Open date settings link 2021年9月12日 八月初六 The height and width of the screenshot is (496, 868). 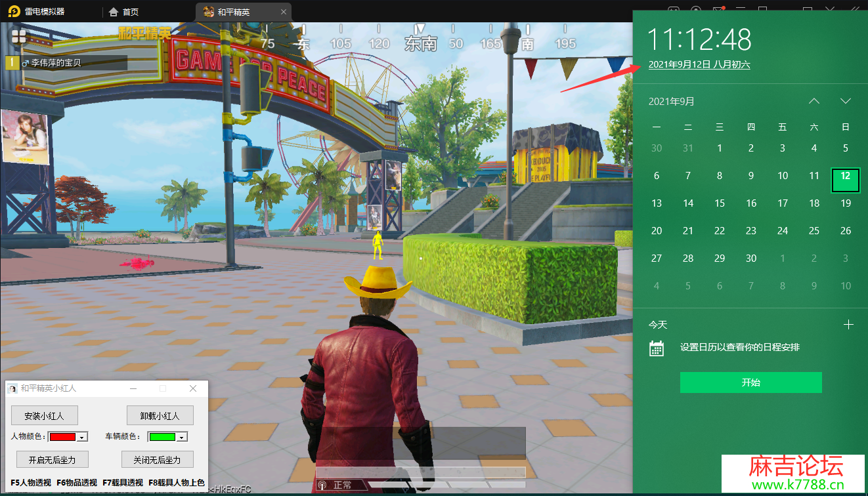point(699,64)
